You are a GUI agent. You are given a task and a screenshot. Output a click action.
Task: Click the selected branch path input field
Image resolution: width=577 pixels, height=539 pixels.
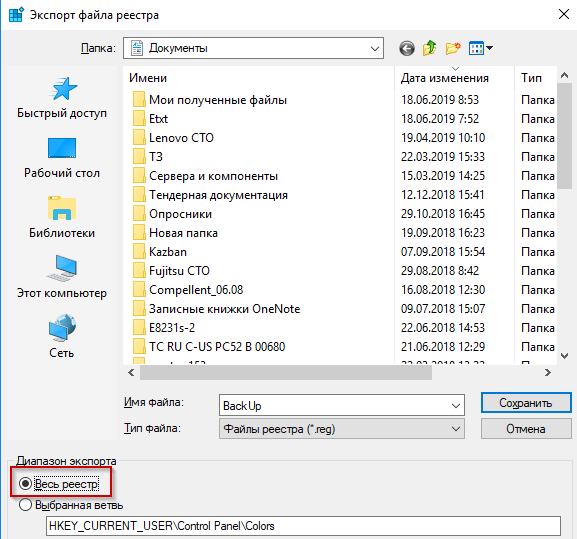[303, 526]
